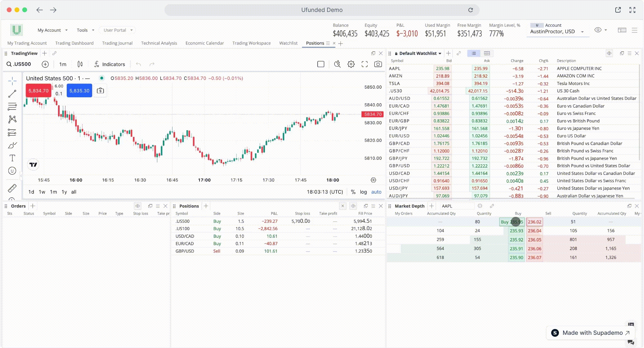Select the trend line drawing tool
Image resolution: width=644 pixels, height=348 pixels.
tap(12, 94)
